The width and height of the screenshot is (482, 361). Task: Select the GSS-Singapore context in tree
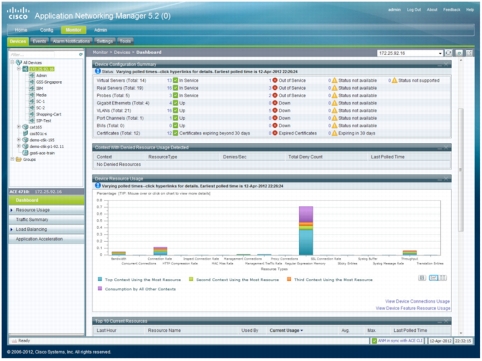click(49, 82)
